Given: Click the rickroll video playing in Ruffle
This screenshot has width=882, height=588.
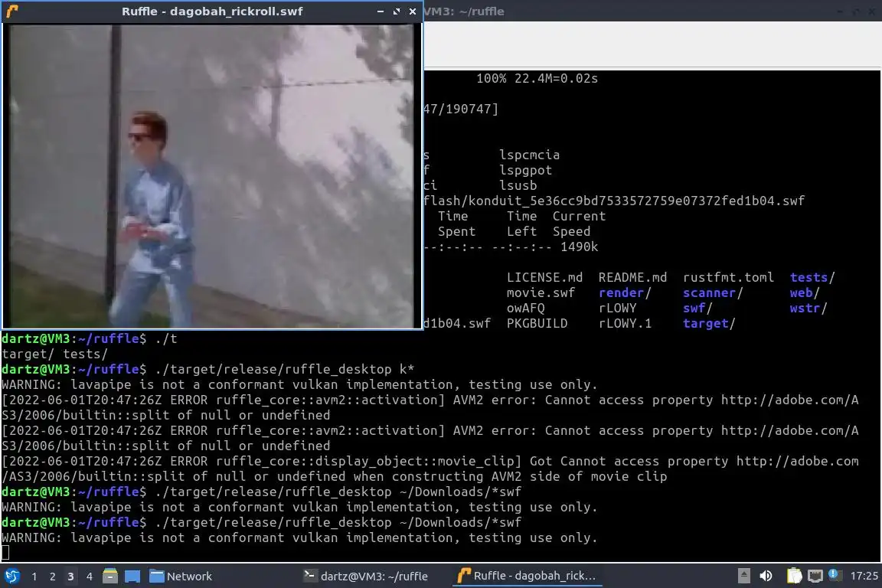Looking at the screenshot, I should (212, 175).
